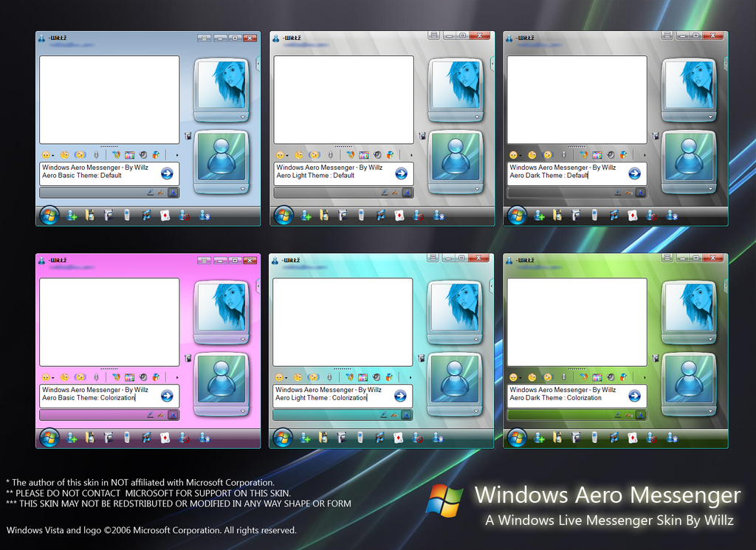Share files folder icon in Aero Light Default

click(324, 216)
